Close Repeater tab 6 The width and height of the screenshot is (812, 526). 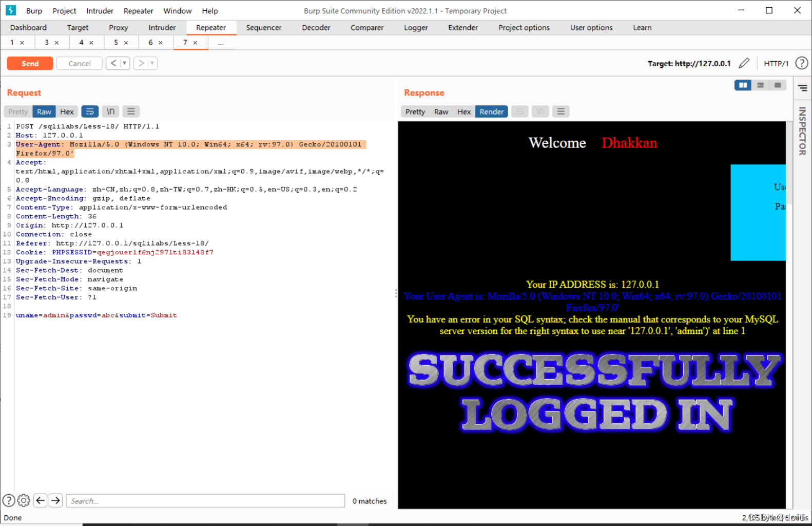[x=161, y=43]
